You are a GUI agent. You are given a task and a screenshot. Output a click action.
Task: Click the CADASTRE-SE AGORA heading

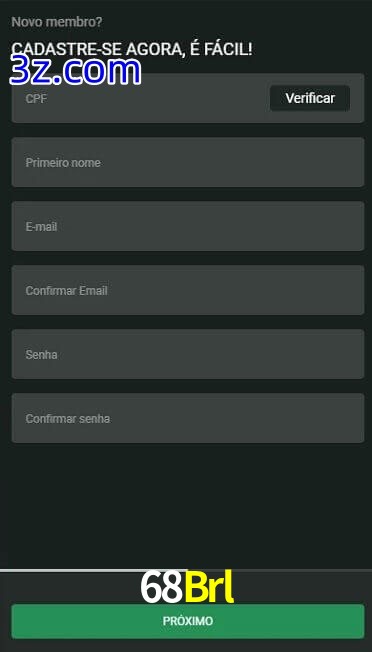[x=132, y=50]
